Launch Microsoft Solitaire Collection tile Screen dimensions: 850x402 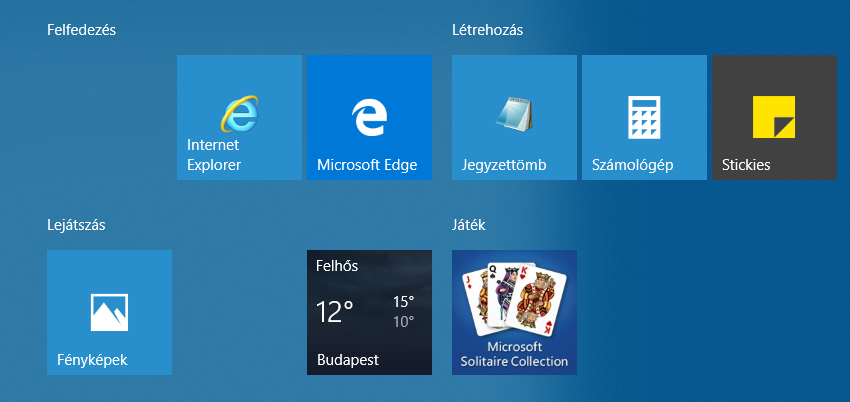tap(514, 312)
